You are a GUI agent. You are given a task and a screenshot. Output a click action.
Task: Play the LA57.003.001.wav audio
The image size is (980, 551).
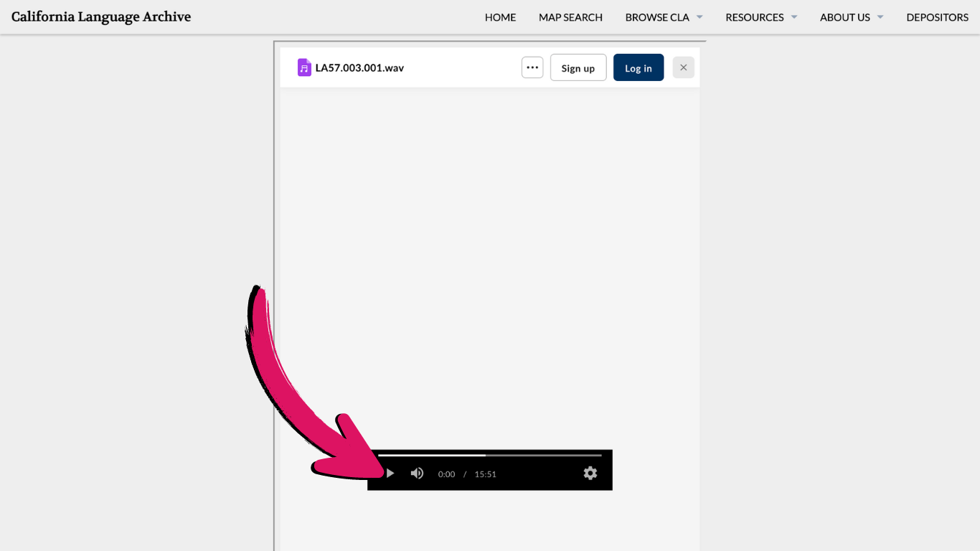(x=390, y=474)
